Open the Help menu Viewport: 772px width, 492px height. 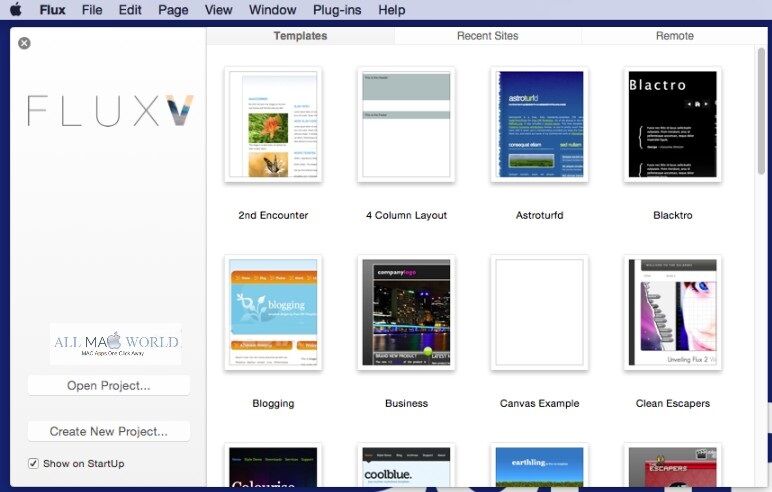pos(392,10)
